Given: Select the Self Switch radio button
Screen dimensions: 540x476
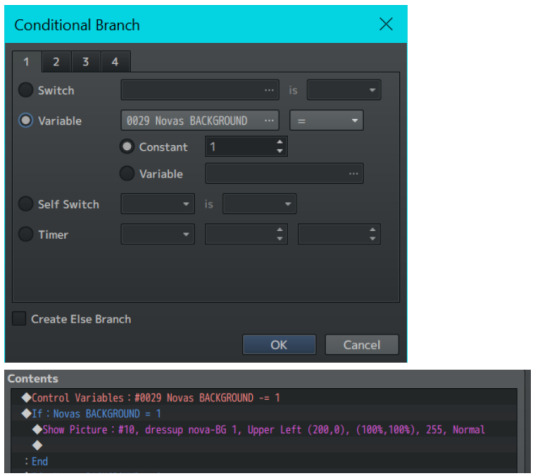Looking at the screenshot, I should click(25, 204).
